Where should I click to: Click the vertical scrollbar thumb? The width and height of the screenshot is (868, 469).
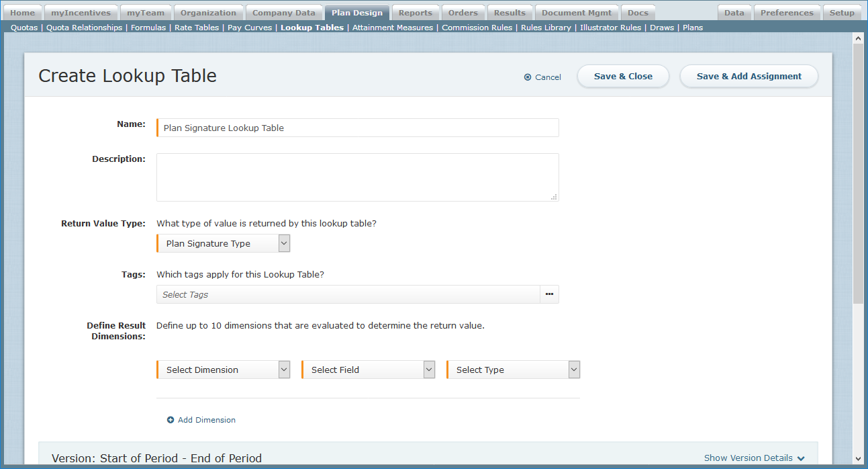(858, 175)
